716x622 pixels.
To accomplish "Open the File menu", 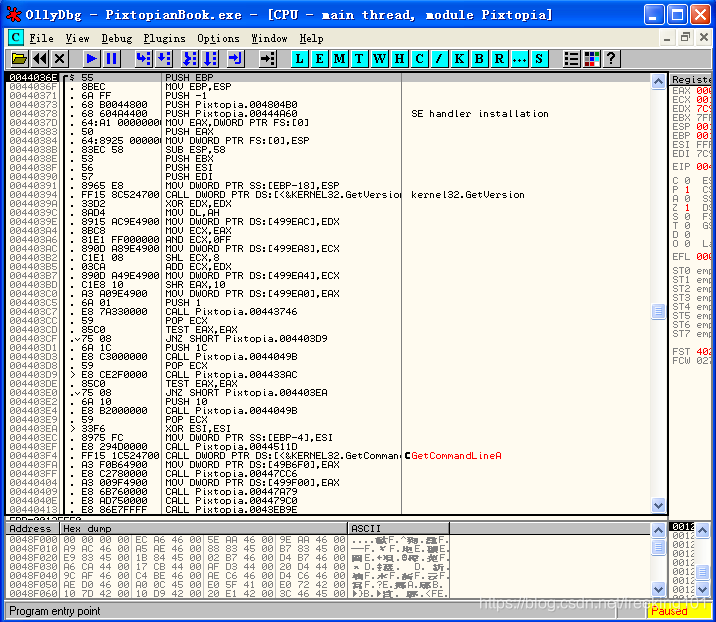I will click(x=42, y=38).
